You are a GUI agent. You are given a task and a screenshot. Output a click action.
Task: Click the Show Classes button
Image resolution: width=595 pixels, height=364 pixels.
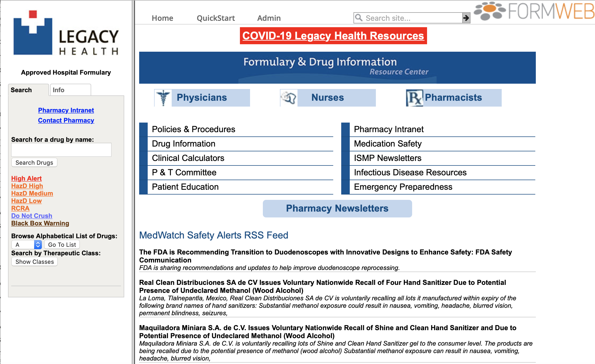(x=34, y=262)
